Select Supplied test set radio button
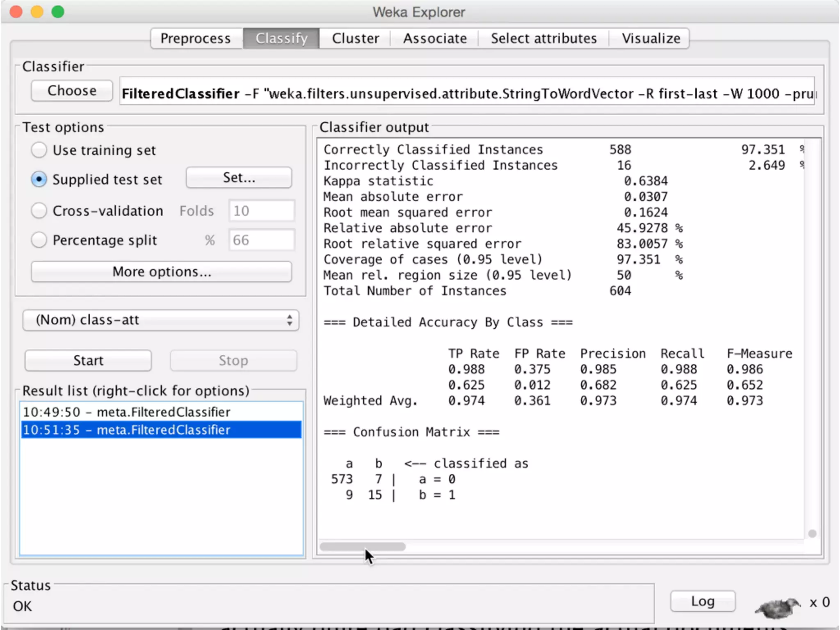This screenshot has width=840, height=630. pos(39,180)
